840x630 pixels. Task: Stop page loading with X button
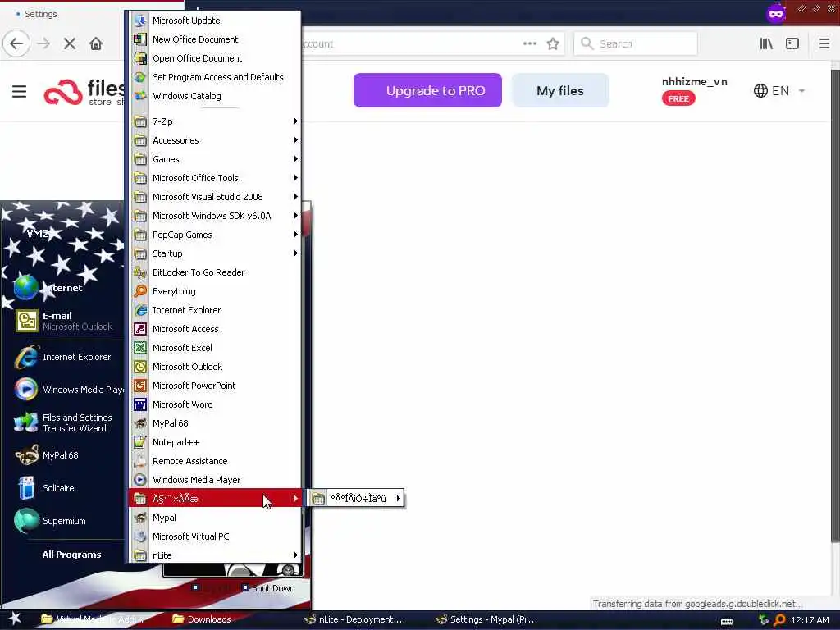tap(70, 43)
